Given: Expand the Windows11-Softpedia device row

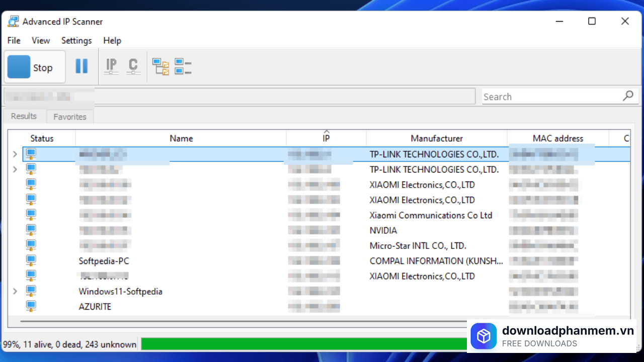Looking at the screenshot, I should (15, 291).
